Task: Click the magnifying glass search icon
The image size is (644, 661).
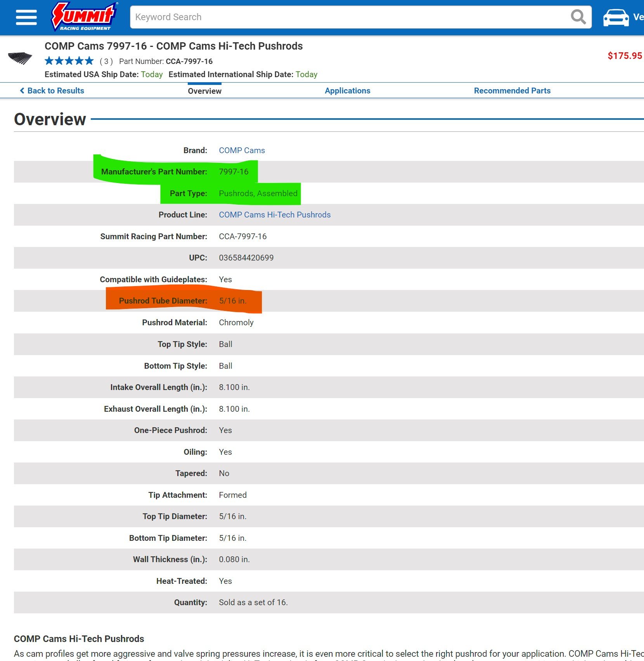Action: coord(578,17)
